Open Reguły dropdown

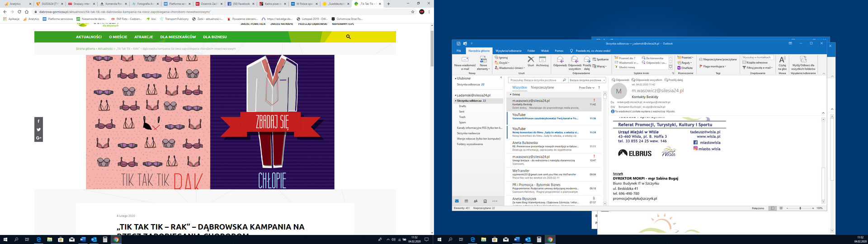685,63
